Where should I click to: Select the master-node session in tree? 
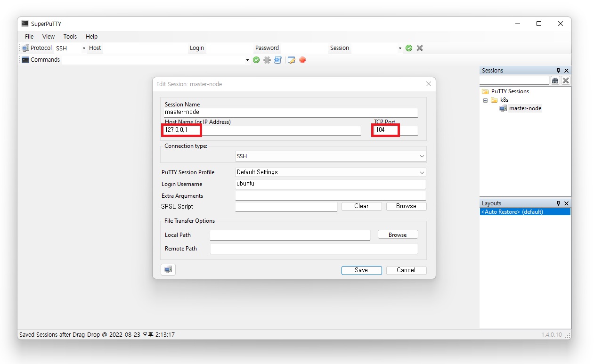525,108
